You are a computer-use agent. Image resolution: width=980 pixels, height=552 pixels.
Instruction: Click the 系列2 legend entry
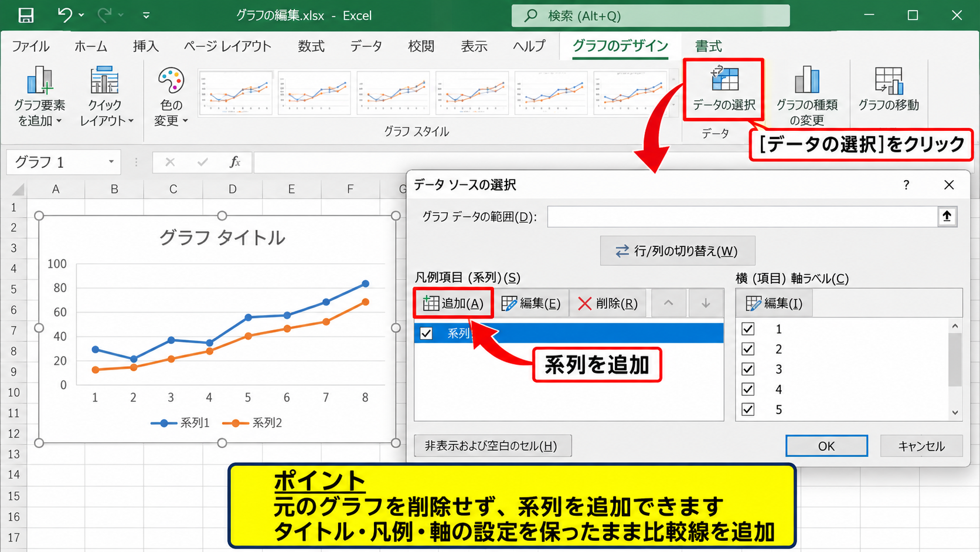[x=253, y=423]
